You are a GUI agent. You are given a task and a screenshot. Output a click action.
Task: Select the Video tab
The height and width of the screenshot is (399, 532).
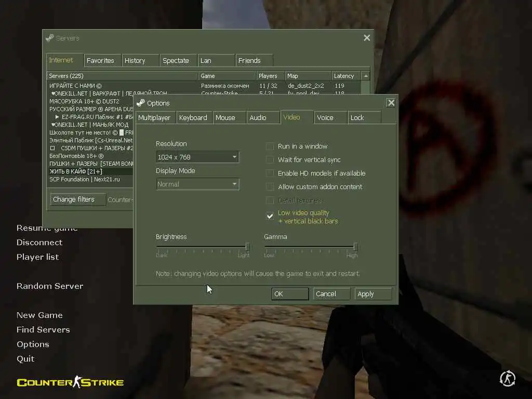click(297, 117)
